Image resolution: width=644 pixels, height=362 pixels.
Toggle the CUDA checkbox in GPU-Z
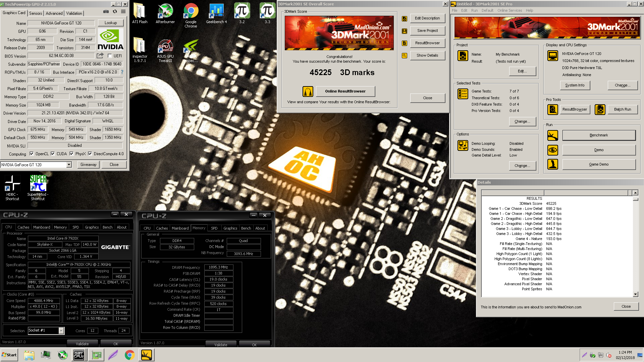53,154
